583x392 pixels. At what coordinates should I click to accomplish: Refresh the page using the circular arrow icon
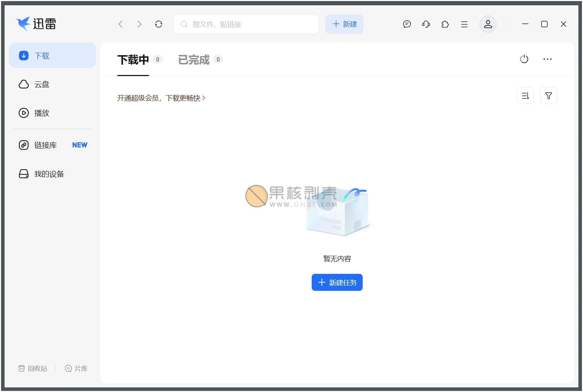pos(159,24)
